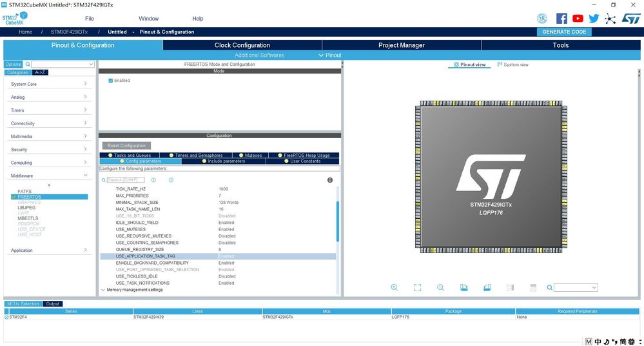Click the Options button
This screenshot has width=644, height=346.
13,64
